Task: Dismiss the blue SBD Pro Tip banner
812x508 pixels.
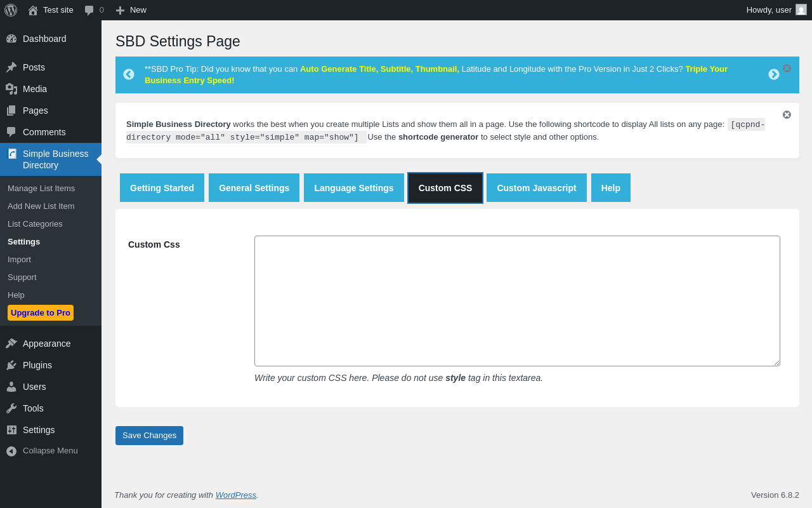Action: point(787,68)
